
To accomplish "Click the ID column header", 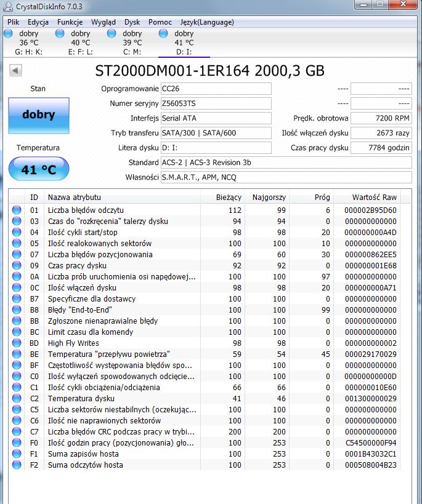I will 34,197.
